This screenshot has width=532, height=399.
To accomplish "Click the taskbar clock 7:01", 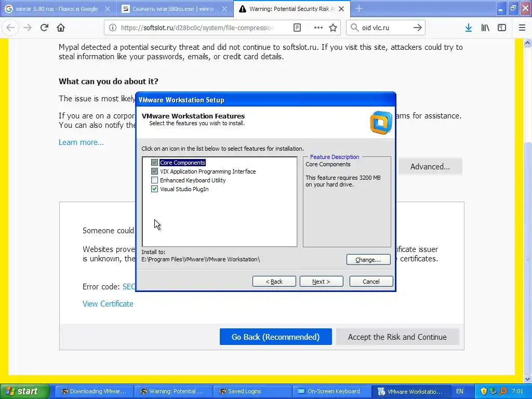I will pyautogui.click(x=518, y=391).
